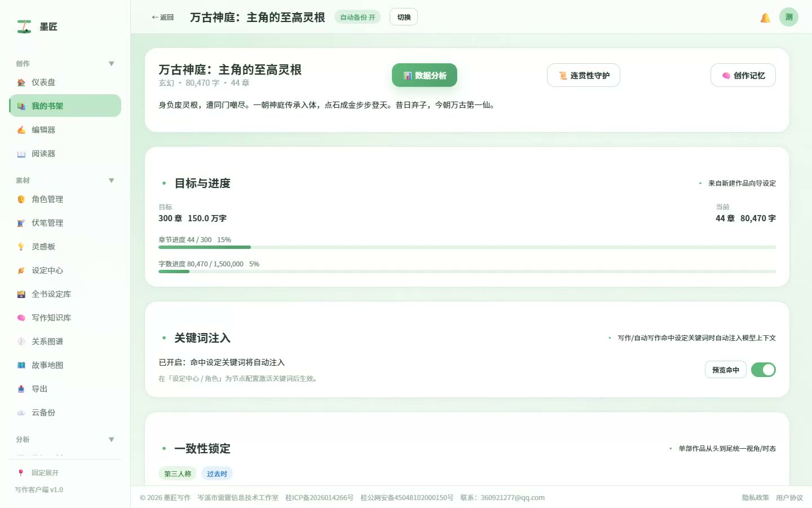Click the 预览命中 preview button
The height and width of the screenshot is (508, 812).
(x=726, y=370)
